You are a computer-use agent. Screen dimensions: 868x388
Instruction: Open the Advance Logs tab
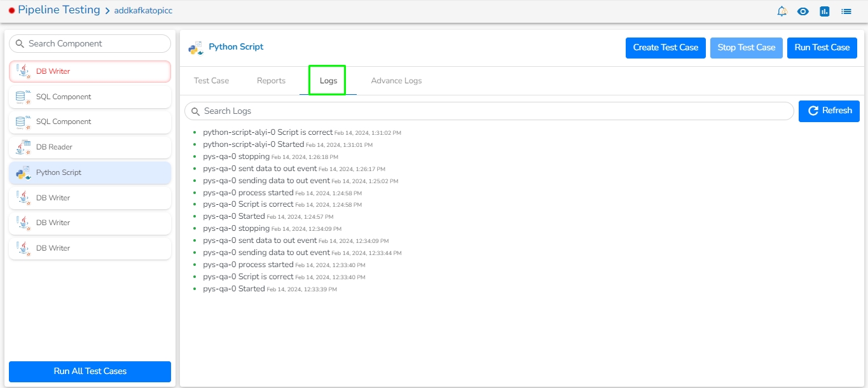click(x=396, y=81)
